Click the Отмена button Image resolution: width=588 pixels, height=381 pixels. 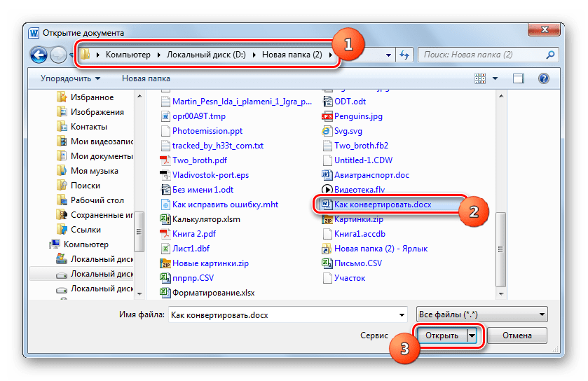pos(517,335)
